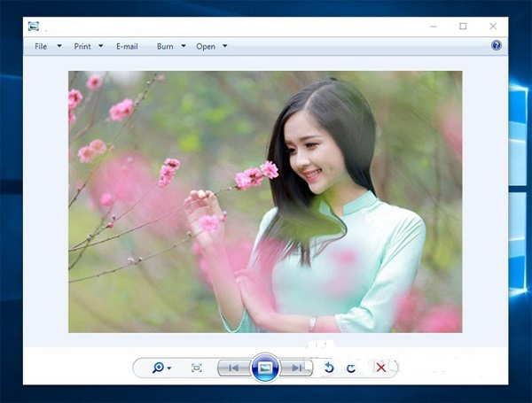The height and width of the screenshot is (403, 532).
Task: Go to the next photo
Action: pos(296,368)
